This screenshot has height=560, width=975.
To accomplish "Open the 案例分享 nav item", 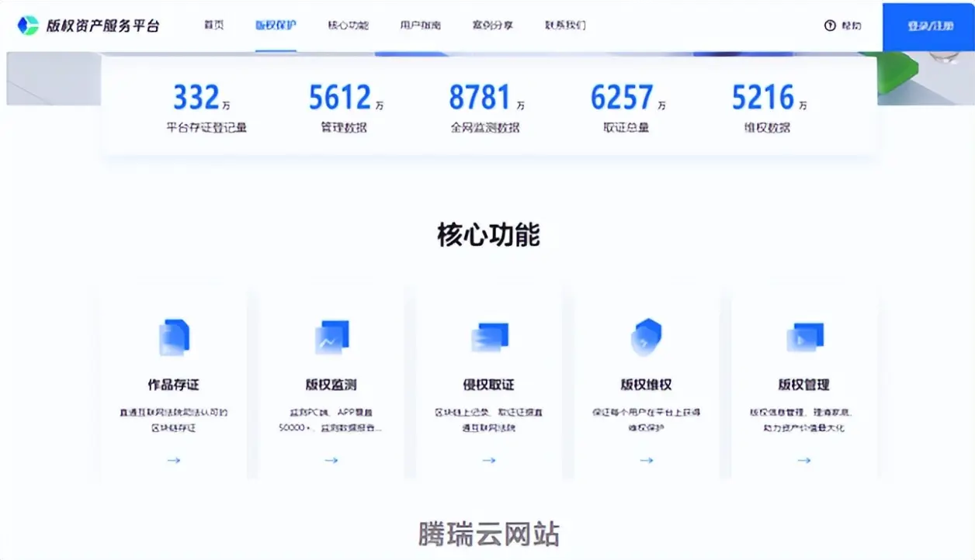I will (493, 25).
